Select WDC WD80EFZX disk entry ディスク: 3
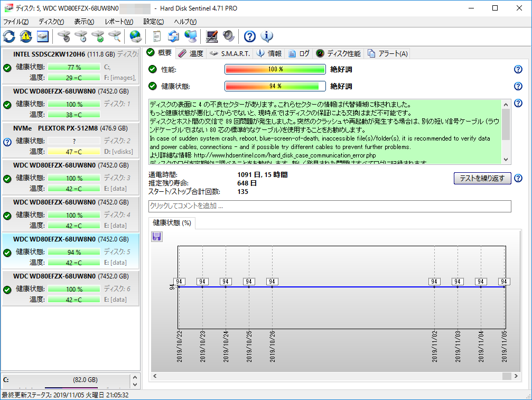This screenshot has width=532, height=400. point(71,178)
